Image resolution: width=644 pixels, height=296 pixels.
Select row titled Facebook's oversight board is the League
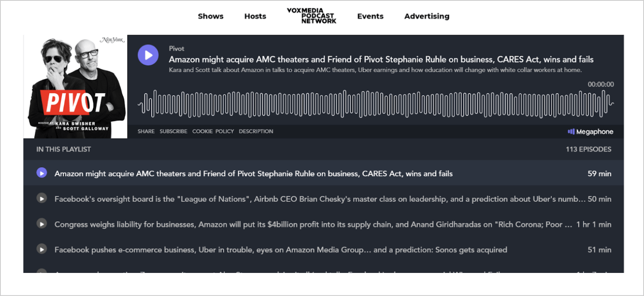point(324,199)
